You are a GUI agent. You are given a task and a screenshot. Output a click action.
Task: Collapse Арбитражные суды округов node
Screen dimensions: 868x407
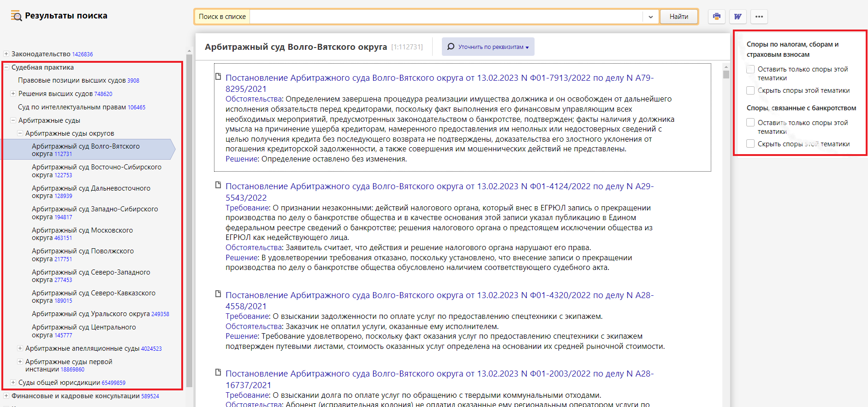20,133
